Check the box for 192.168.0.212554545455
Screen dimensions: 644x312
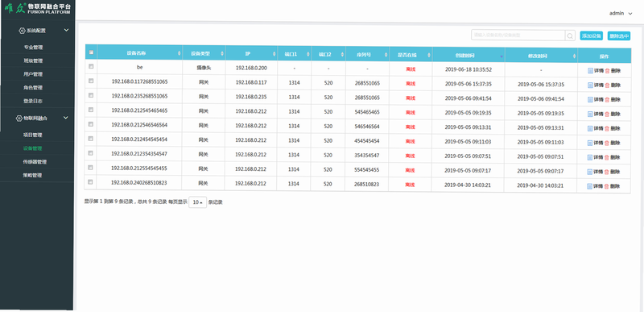click(91, 167)
